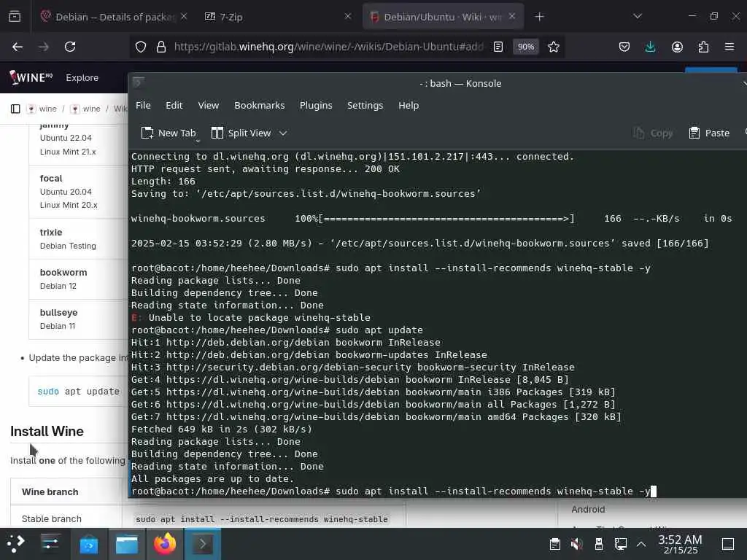Viewport: 747px width, 560px height.
Task: Switch to Firefox from taskbar
Action: pyautogui.click(x=164, y=543)
